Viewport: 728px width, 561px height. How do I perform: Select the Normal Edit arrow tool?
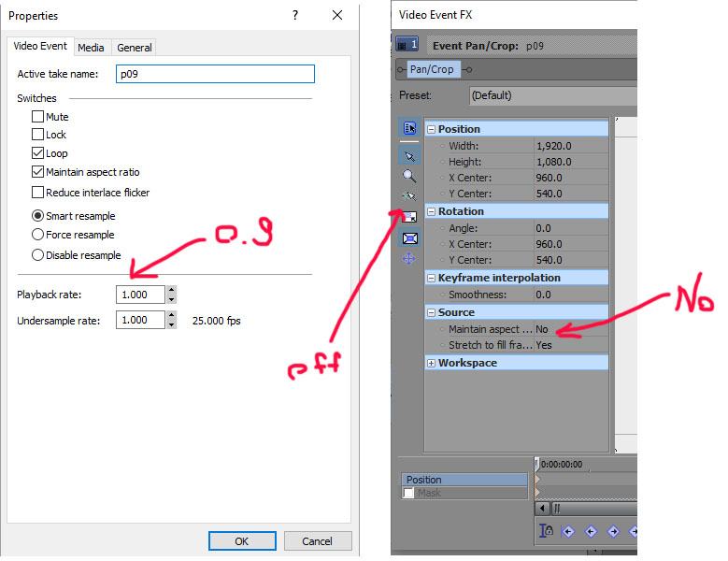pos(409,156)
